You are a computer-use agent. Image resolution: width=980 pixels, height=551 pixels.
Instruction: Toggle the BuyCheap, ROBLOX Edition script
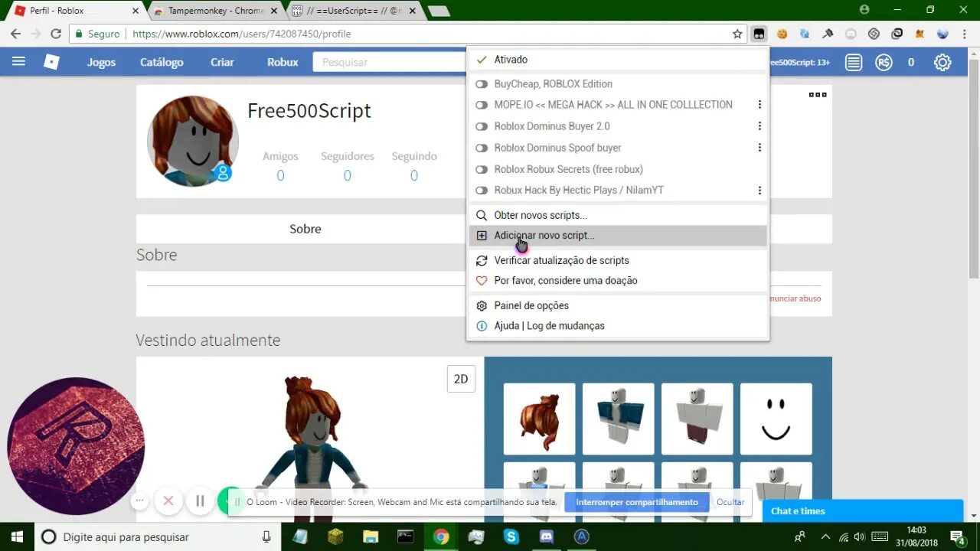tap(482, 84)
